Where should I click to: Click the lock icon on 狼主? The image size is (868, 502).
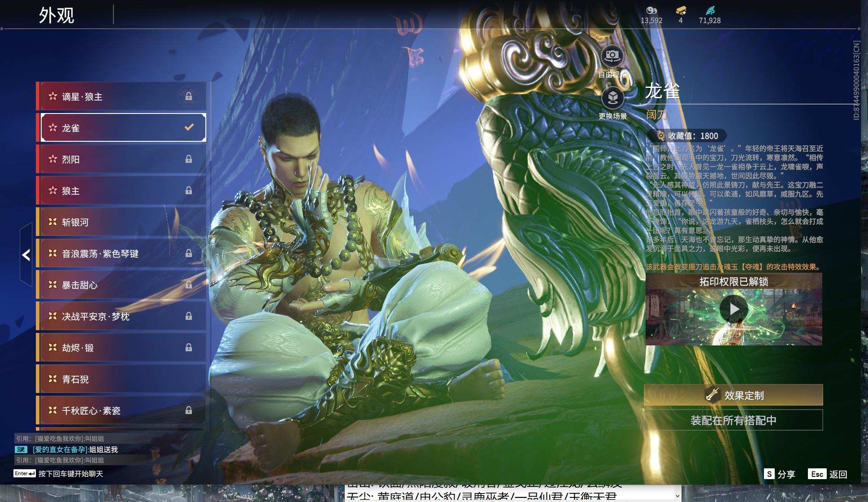click(x=189, y=191)
